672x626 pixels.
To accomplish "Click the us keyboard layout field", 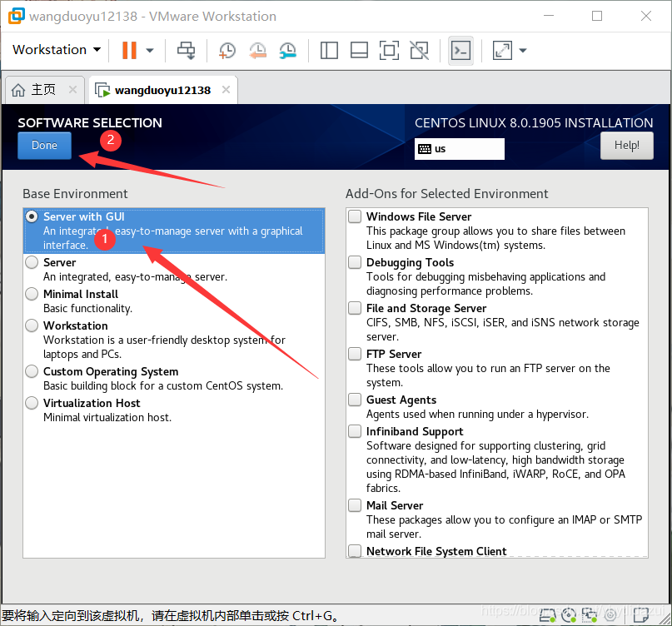I will click(460, 149).
